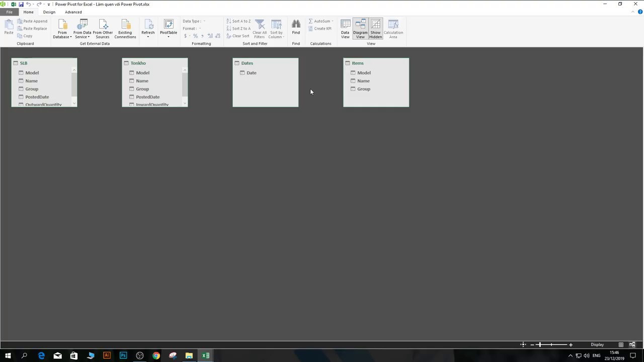
Task: Select the SLB table header
Action: click(x=44, y=63)
